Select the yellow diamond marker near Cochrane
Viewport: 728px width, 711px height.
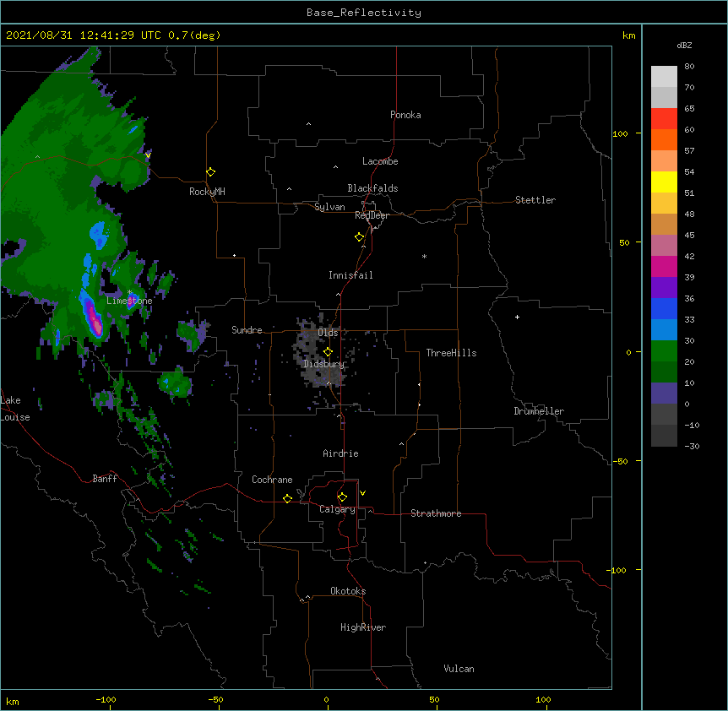coord(287,498)
